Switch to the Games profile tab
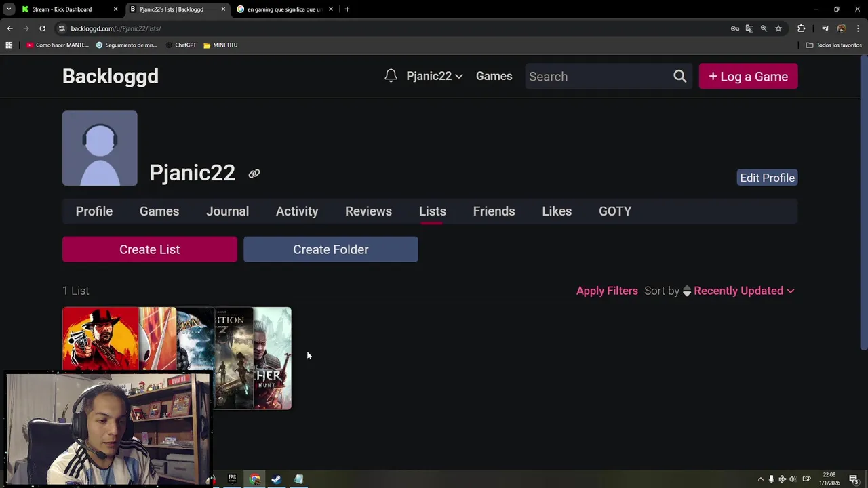 [159, 211]
